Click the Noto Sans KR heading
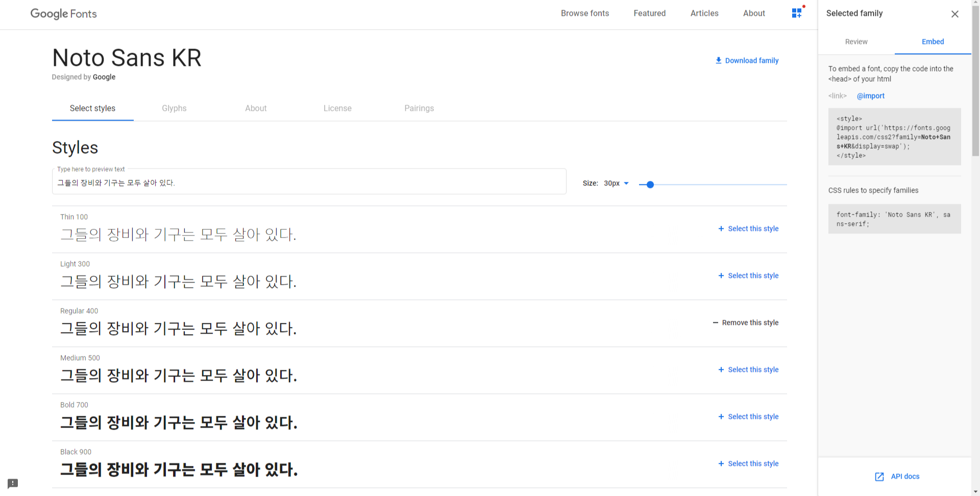This screenshot has height=496, width=980. (x=127, y=58)
